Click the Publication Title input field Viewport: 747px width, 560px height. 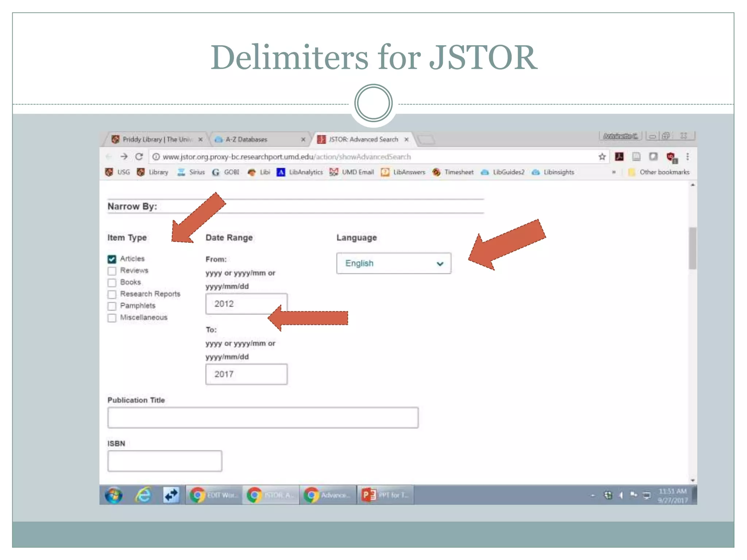(x=263, y=417)
